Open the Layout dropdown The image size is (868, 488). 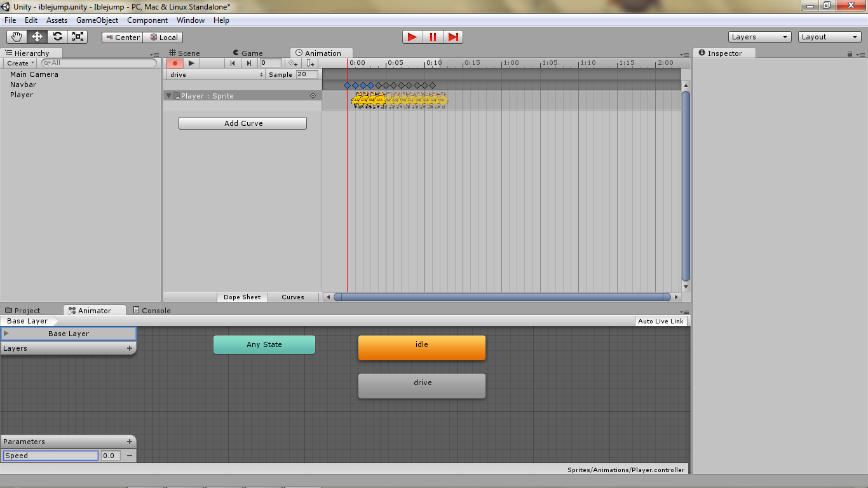830,37
